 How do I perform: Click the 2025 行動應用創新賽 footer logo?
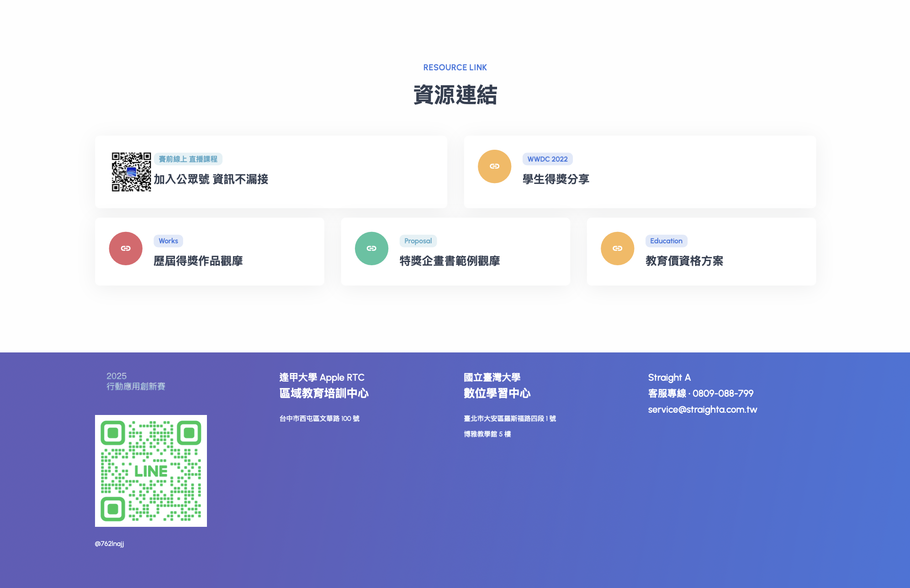click(135, 381)
